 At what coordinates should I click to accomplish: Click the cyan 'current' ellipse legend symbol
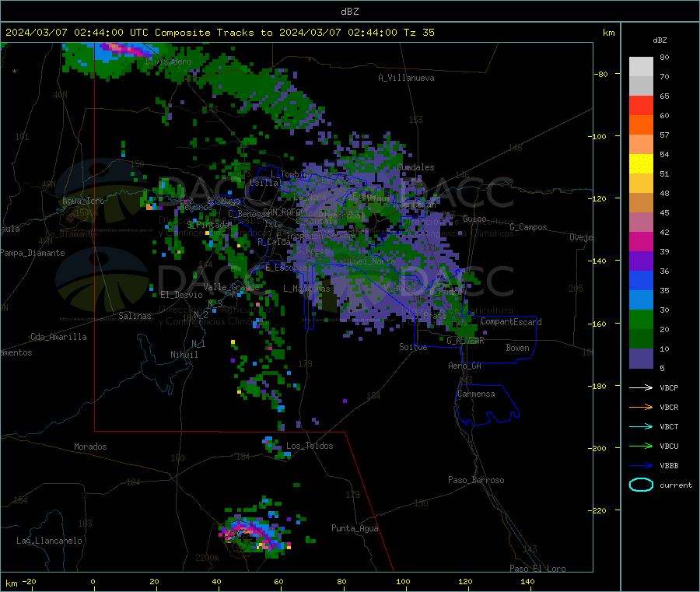[x=641, y=485]
